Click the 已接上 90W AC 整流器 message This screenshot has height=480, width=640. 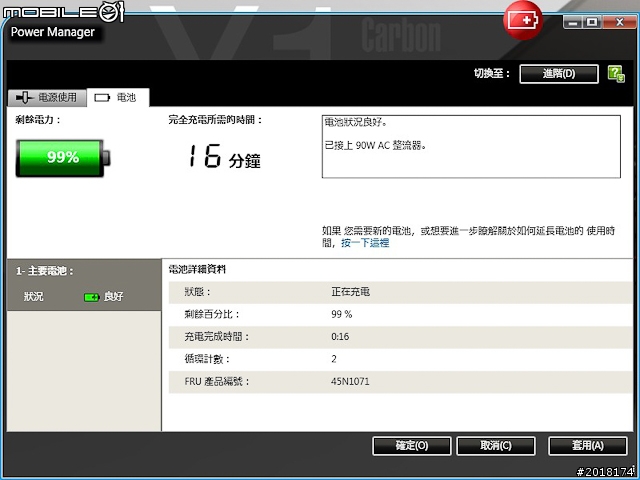tap(375, 146)
